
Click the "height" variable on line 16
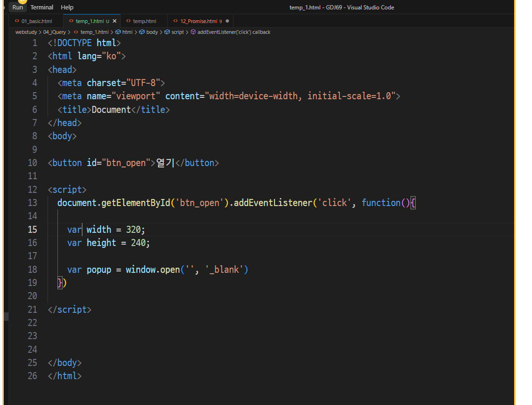coord(101,243)
